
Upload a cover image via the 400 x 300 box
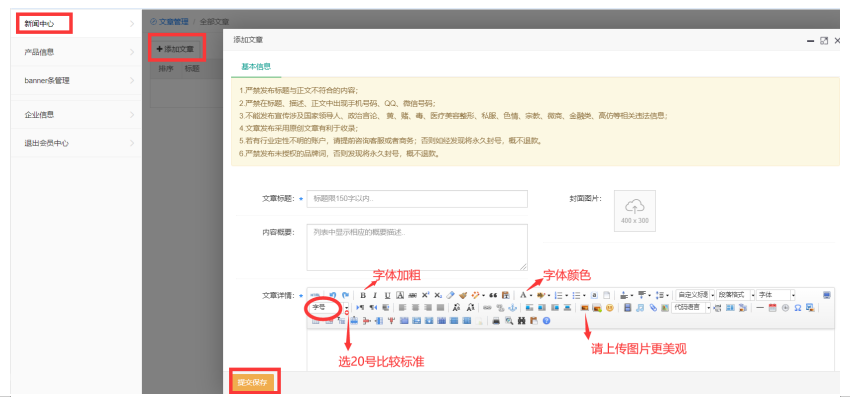coord(635,210)
